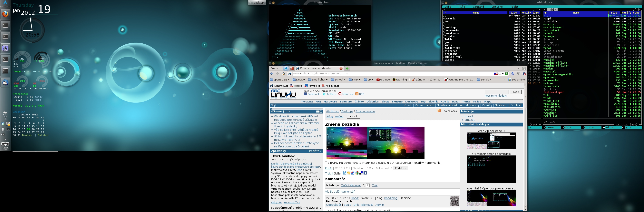Click the volume speaker tray icon
644x212 pixels.
tap(3, 134)
